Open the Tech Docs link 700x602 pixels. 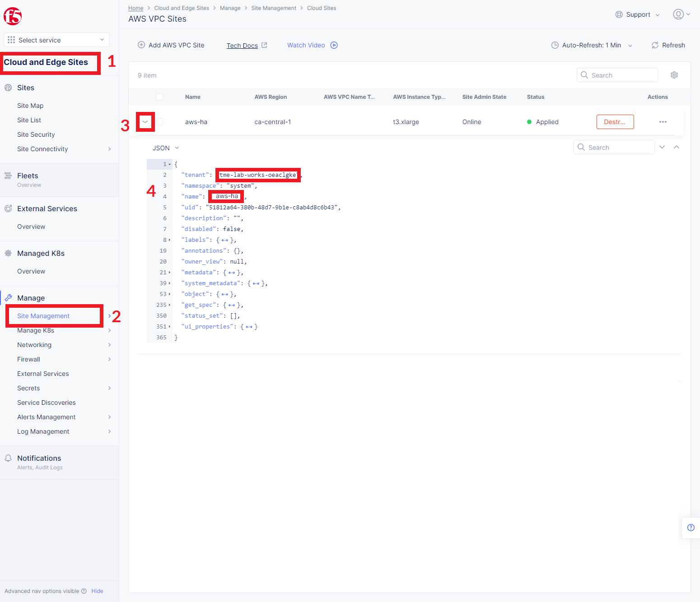point(242,46)
